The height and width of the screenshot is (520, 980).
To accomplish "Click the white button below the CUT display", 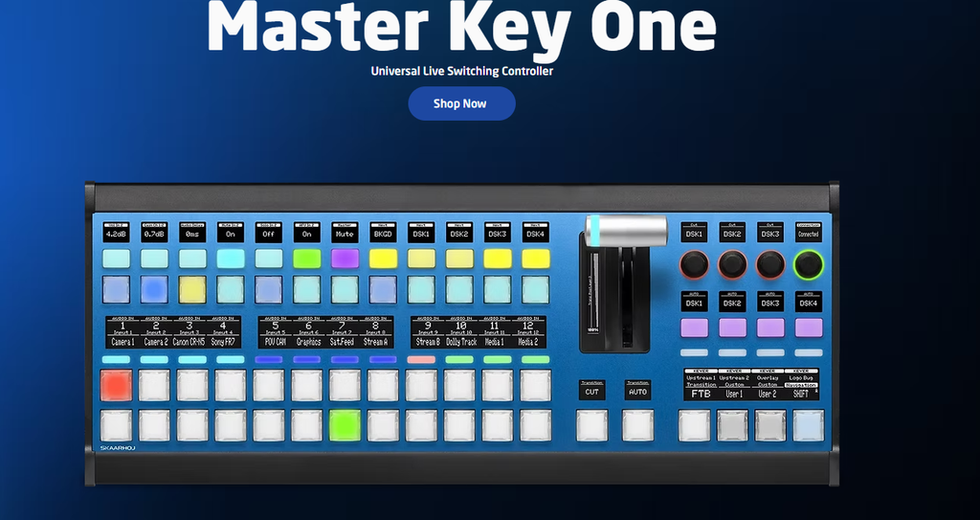I will click(591, 425).
